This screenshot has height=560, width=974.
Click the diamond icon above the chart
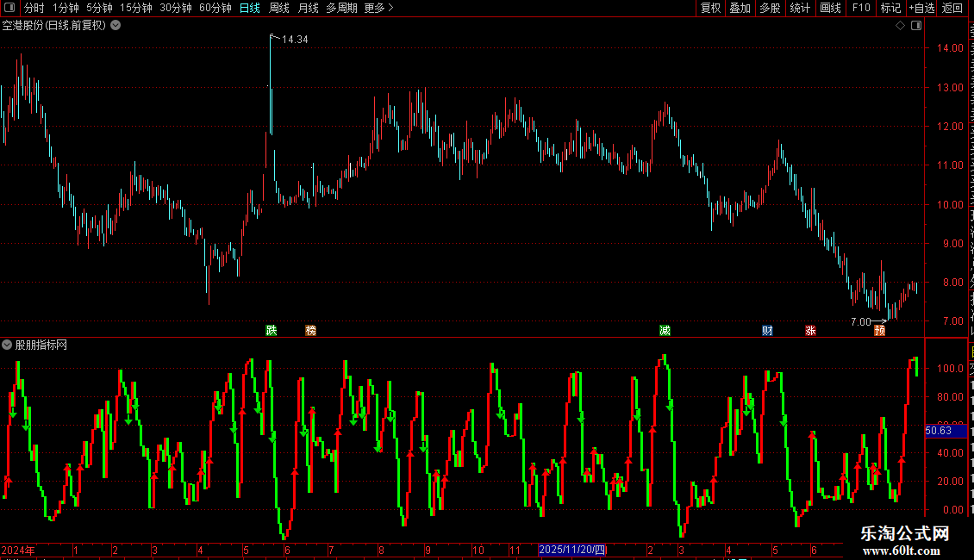click(x=900, y=26)
